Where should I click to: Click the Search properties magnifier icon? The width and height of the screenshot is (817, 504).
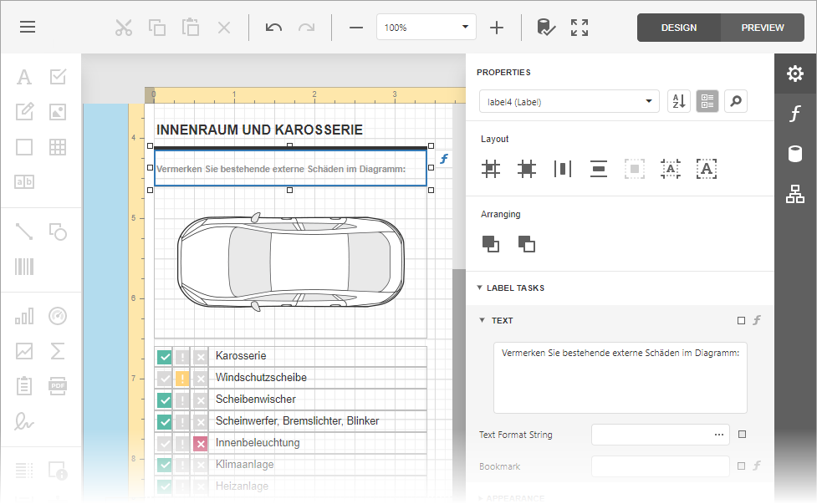pyautogui.click(x=736, y=101)
